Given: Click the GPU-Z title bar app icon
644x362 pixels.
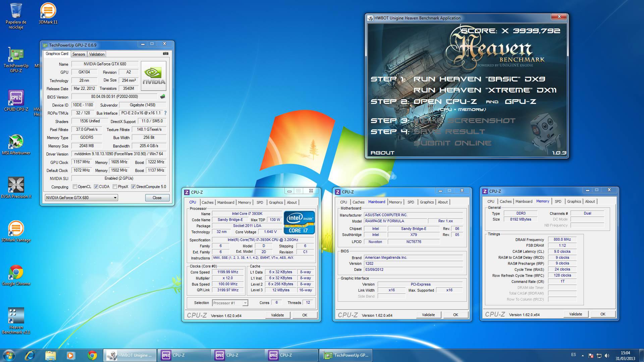Looking at the screenshot, I should point(45,45).
